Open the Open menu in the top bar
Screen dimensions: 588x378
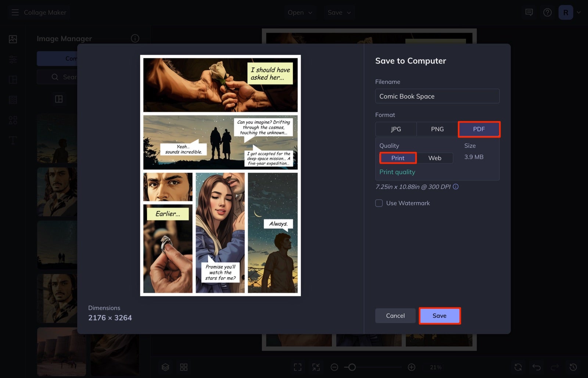pyautogui.click(x=300, y=12)
